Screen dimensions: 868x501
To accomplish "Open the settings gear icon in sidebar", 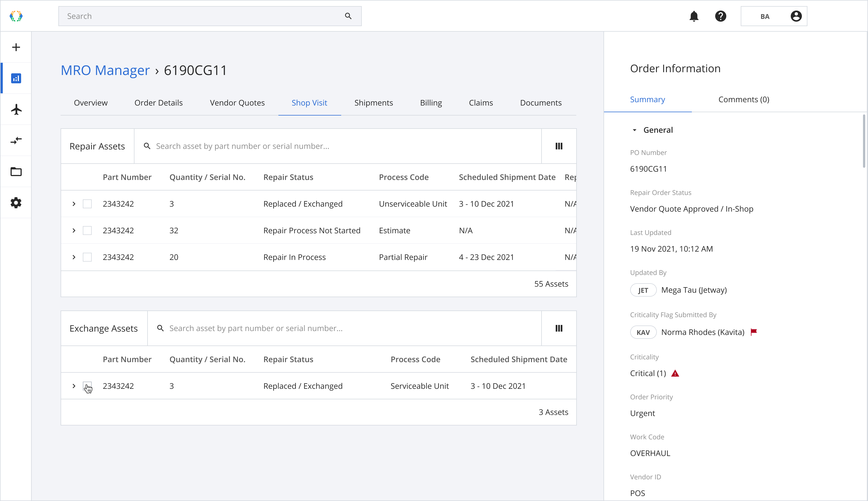I will pyautogui.click(x=16, y=203).
